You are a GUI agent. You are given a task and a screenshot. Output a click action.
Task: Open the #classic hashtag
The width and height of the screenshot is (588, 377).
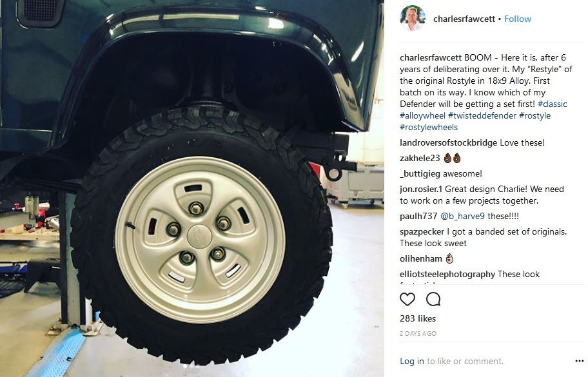pos(552,104)
